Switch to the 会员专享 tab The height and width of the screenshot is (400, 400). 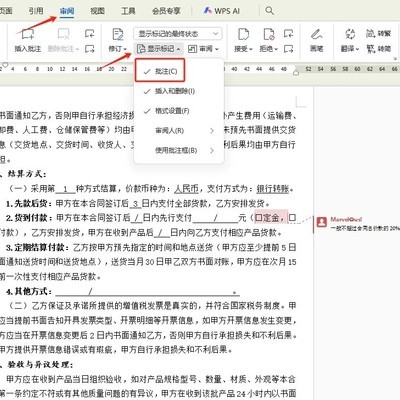pyautogui.click(x=166, y=11)
